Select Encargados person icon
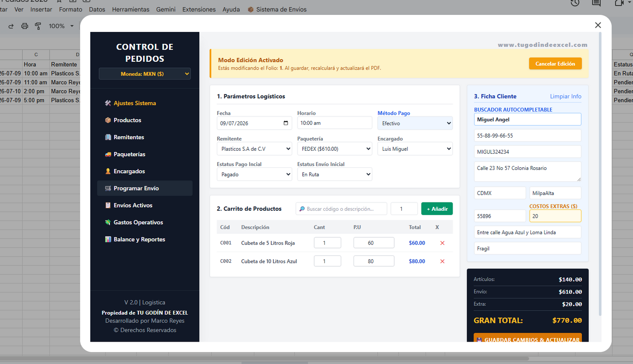 point(108,171)
